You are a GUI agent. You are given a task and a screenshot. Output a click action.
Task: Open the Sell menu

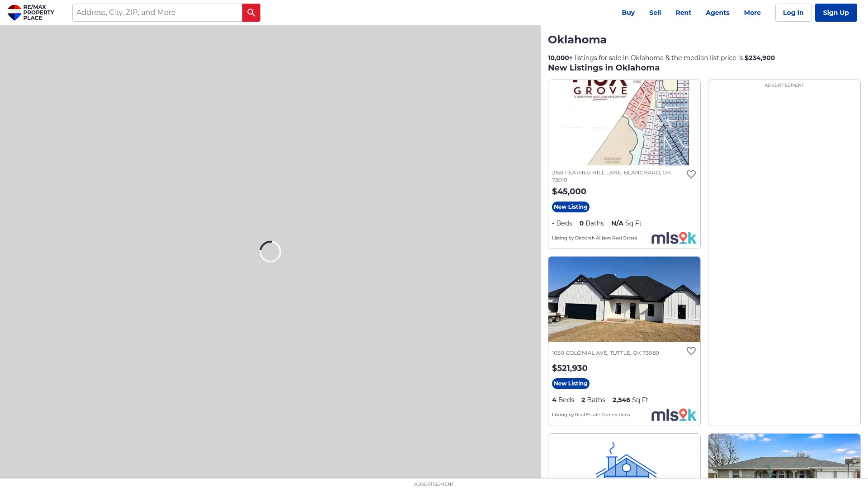pos(655,13)
